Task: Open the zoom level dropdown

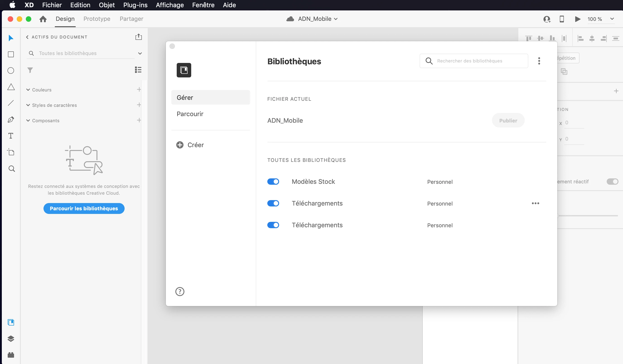Action: [x=612, y=19]
